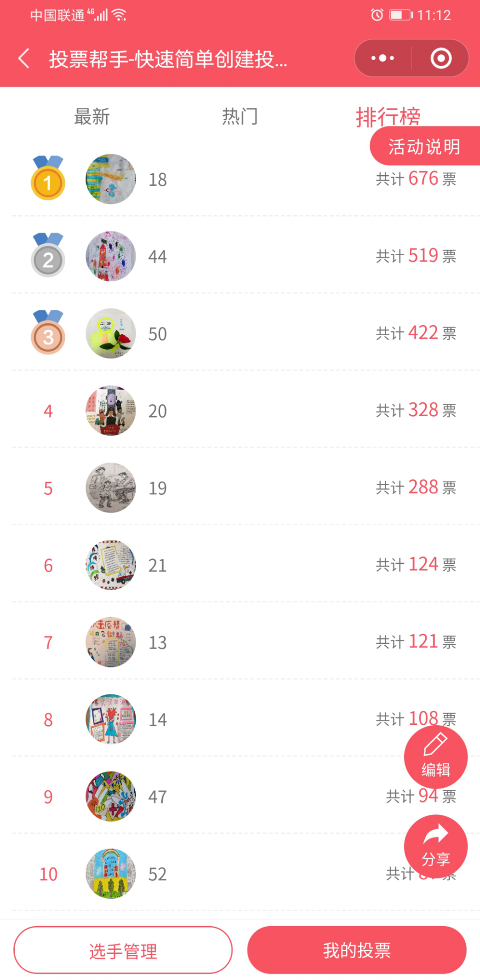Tap the bronze third place medal

point(48,333)
